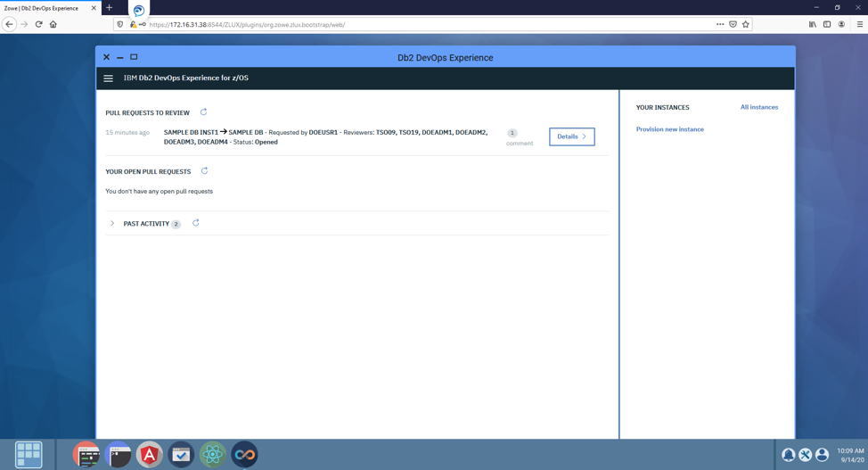The width and height of the screenshot is (868, 470).
Task: Maximize the Db2 DevOps Experience window
Action: click(134, 56)
